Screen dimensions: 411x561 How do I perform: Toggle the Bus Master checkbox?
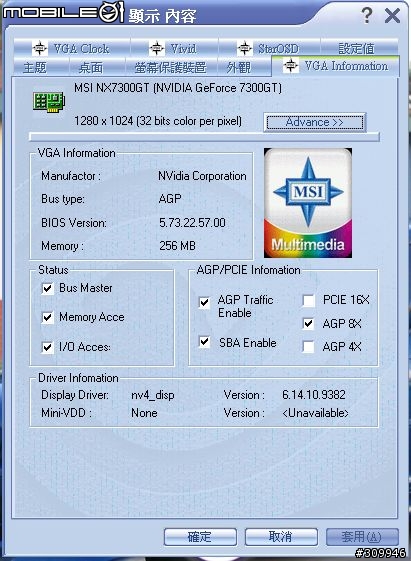[48, 288]
